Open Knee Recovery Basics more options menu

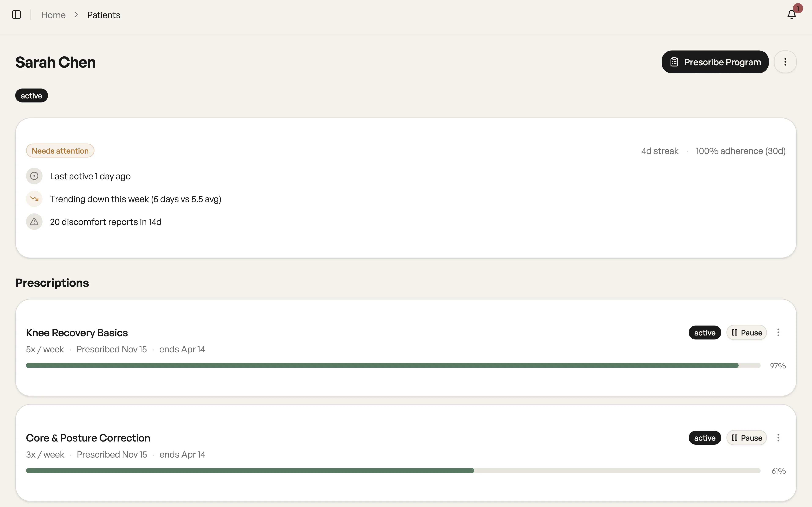[x=778, y=333]
